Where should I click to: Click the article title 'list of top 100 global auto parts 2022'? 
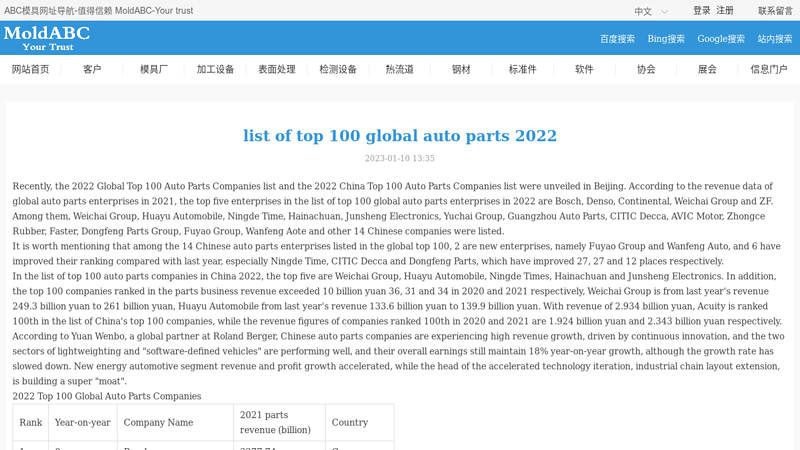tap(400, 136)
